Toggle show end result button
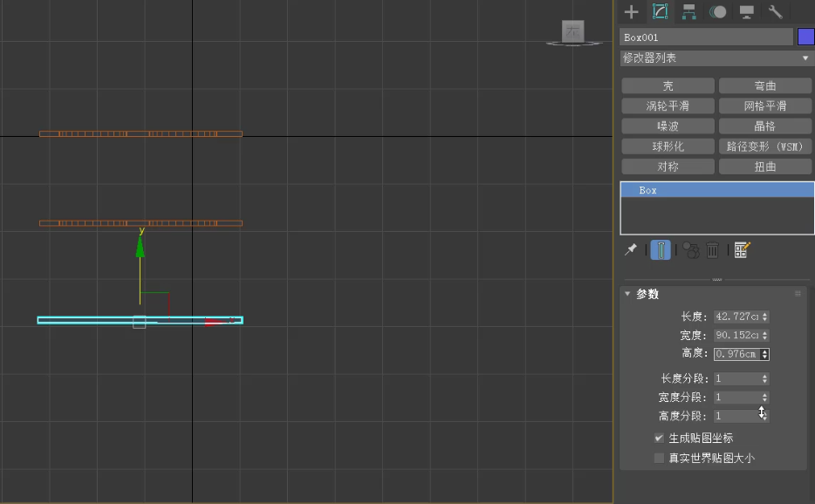Image resolution: width=815 pixels, height=504 pixels. coord(661,250)
